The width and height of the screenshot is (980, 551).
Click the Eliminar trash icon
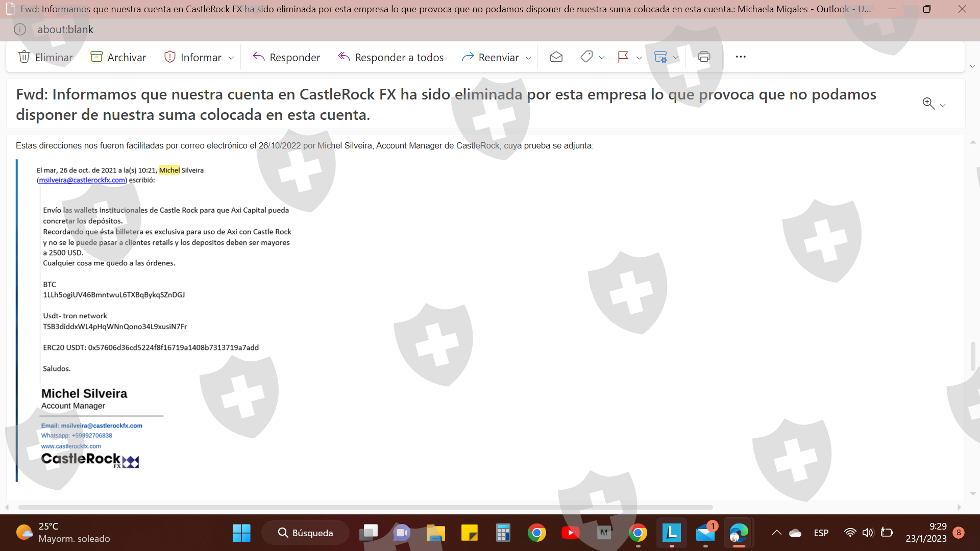(x=24, y=57)
